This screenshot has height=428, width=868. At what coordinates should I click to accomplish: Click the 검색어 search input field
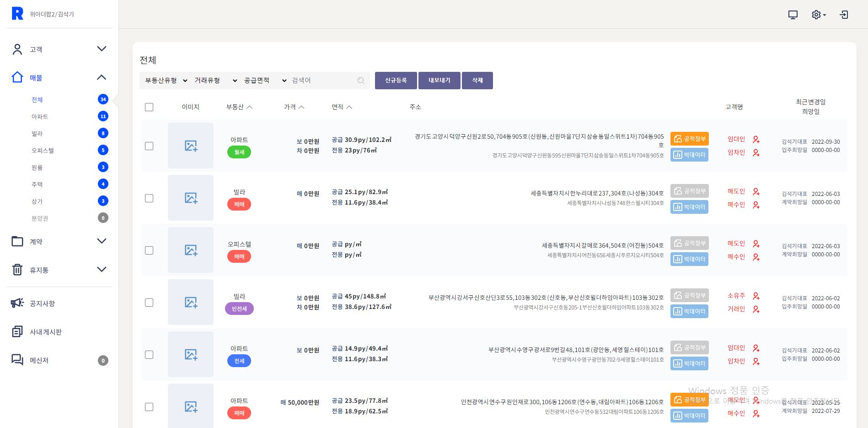click(x=322, y=81)
